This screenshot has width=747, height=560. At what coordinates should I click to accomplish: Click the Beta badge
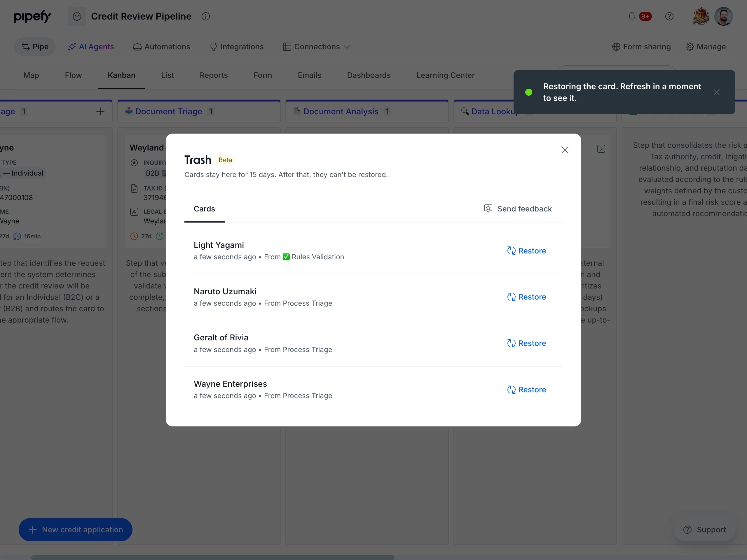click(225, 160)
